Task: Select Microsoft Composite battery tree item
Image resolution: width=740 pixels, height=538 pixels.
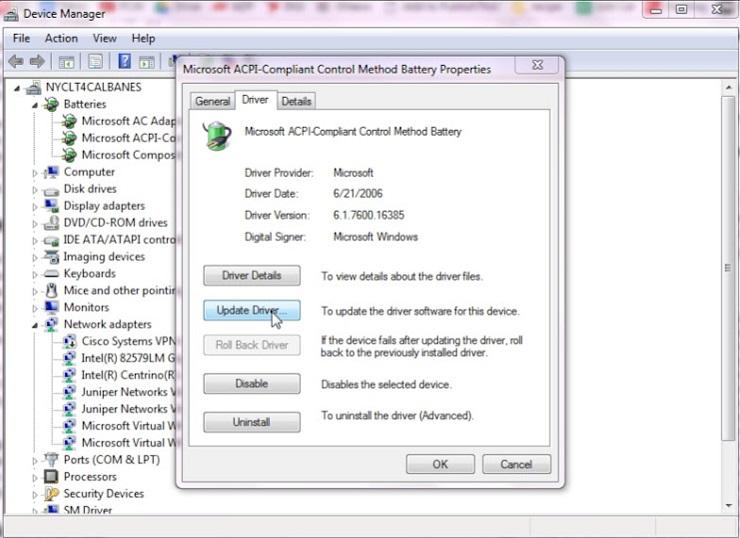Action: coord(128,155)
